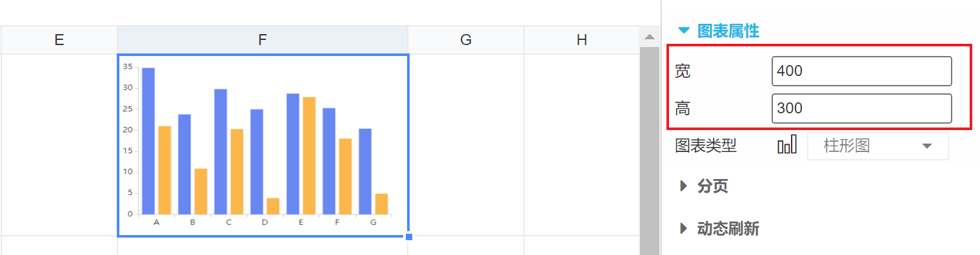Click the short orange bar for D
The width and height of the screenshot is (980, 255).
pos(273,206)
